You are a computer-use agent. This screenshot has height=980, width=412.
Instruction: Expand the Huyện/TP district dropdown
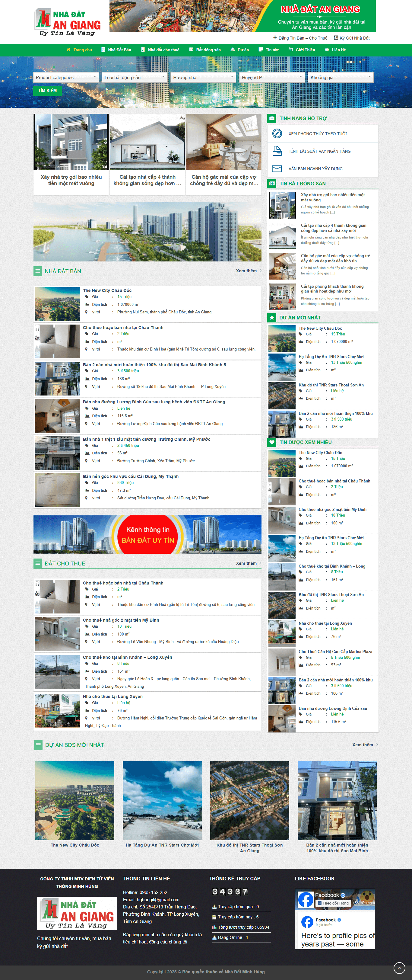coord(272,78)
